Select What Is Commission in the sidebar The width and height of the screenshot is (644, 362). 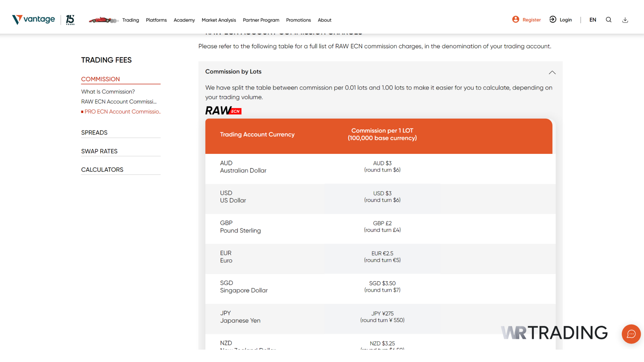108,92
